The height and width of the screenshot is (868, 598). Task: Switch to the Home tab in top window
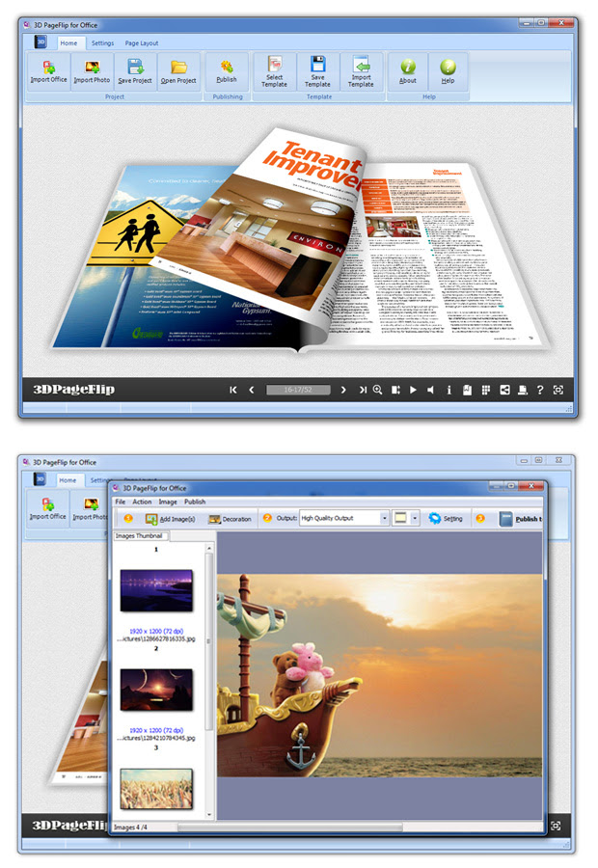click(x=68, y=43)
